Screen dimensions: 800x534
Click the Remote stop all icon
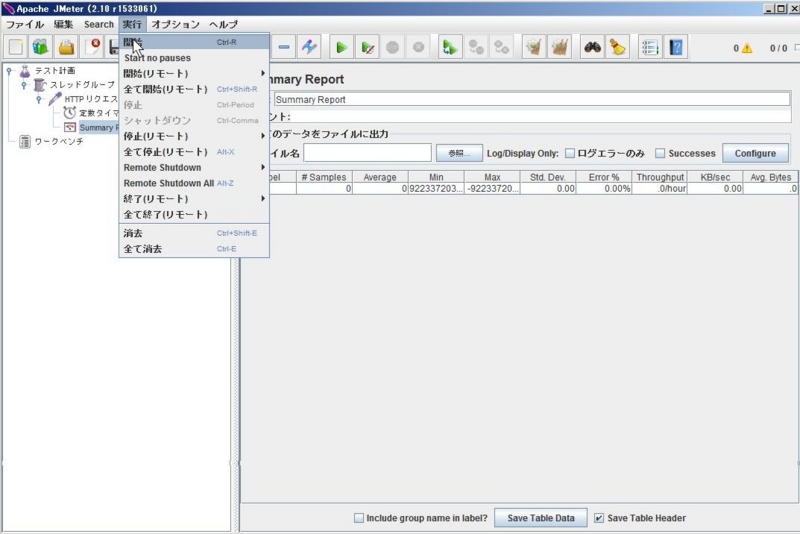tap(476, 47)
